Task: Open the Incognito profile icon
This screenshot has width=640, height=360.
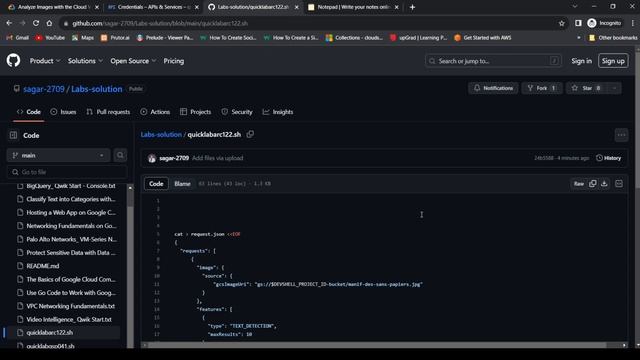Action: [604, 23]
